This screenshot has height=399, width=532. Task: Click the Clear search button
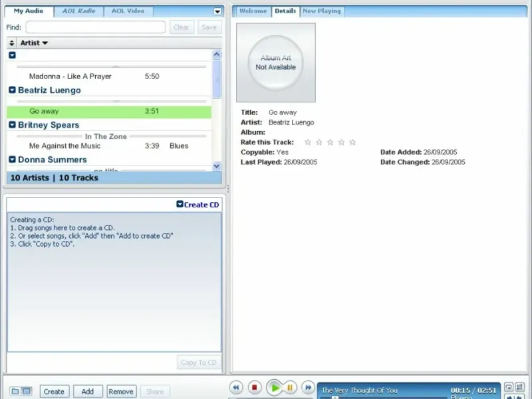[181, 27]
